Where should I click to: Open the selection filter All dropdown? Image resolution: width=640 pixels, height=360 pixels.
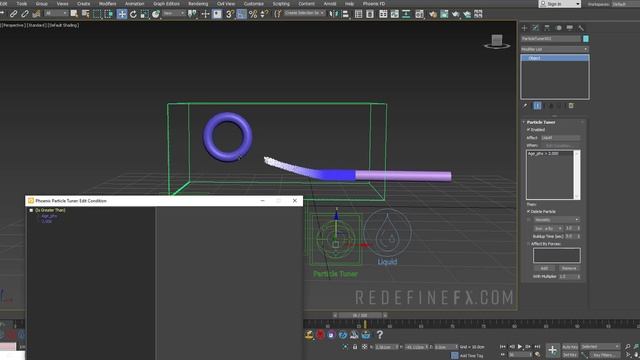click(x=56, y=13)
